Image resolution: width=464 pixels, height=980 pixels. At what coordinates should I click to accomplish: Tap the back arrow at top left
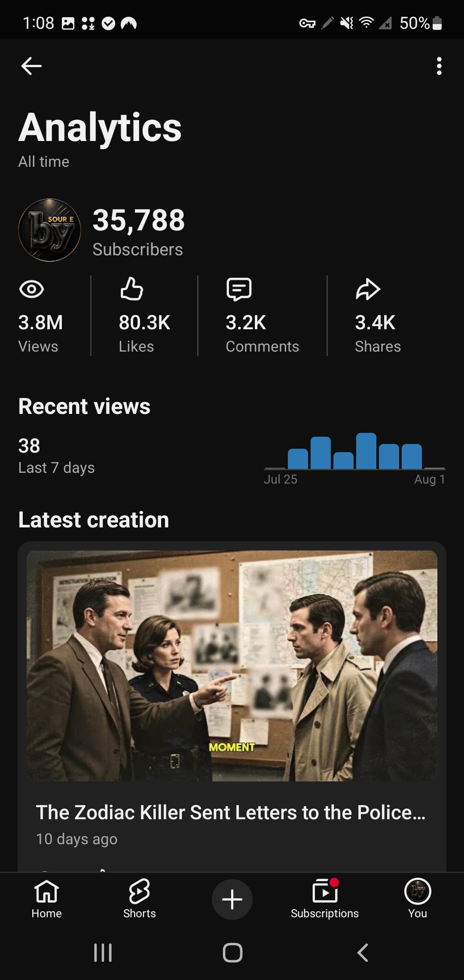[31, 66]
